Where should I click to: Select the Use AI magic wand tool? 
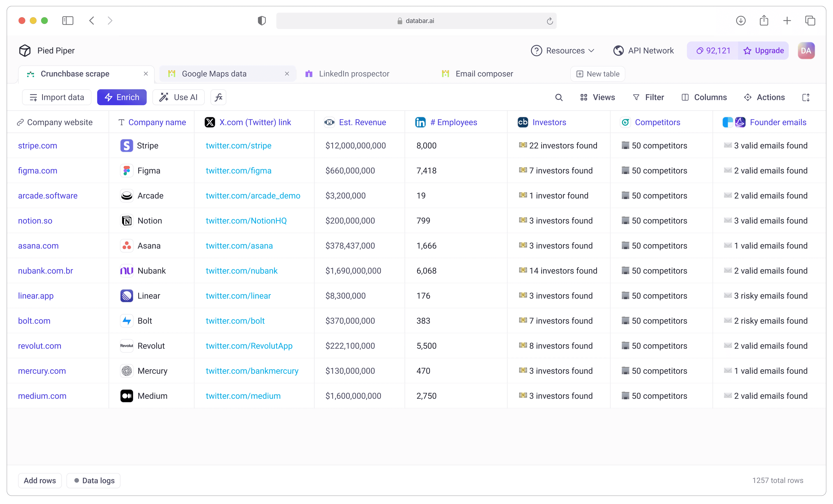178,97
